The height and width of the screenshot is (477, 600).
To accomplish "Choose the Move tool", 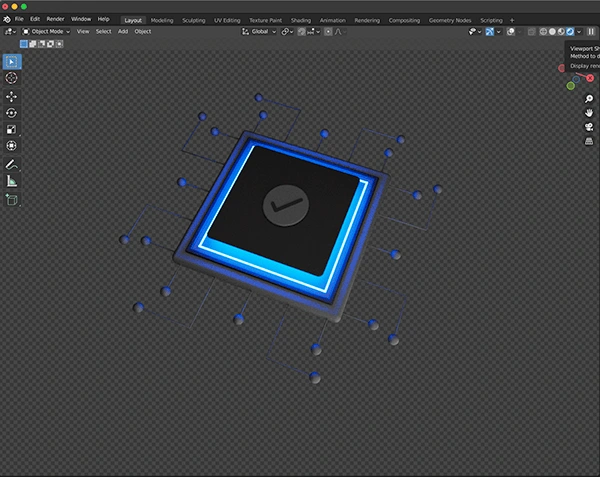I will (x=11, y=96).
